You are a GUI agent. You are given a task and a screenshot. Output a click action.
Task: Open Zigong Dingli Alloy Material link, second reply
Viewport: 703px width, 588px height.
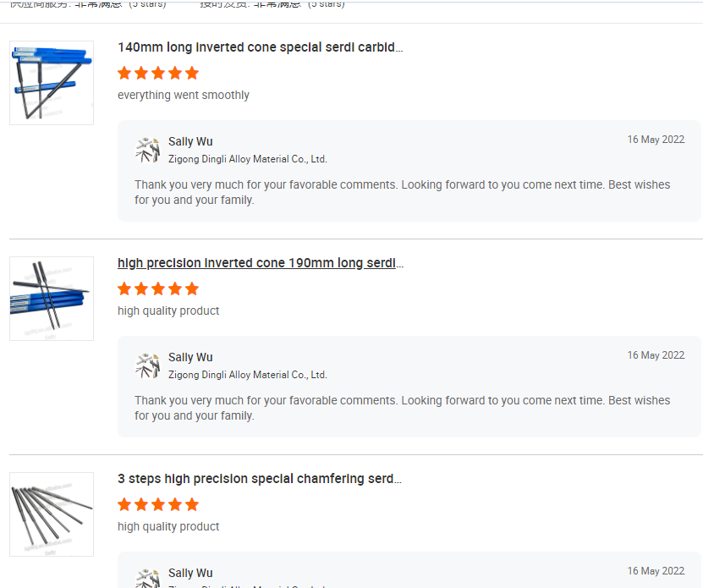tap(247, 375)
